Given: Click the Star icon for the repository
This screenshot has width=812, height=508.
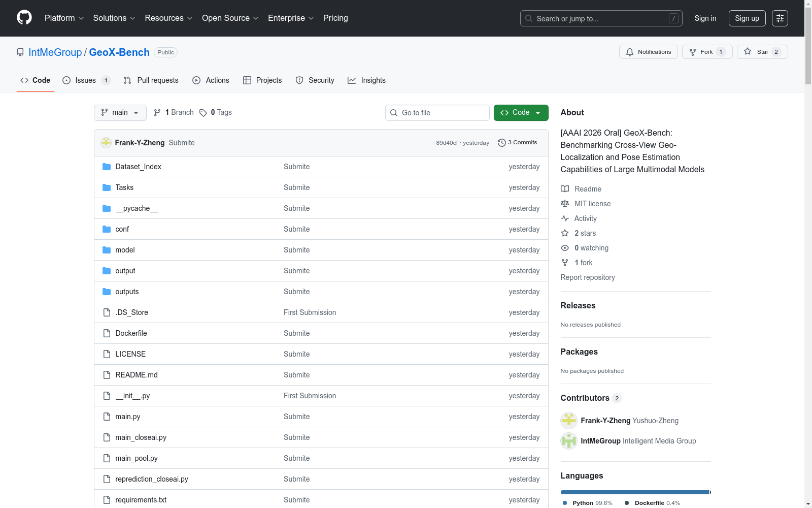Looking at the screenshot, I should click(x=748, y=51).
